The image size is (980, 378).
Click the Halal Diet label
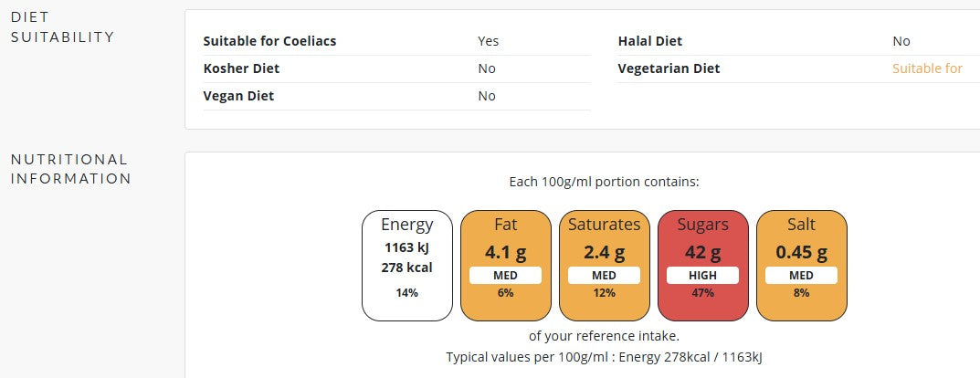tap(650, 41)
